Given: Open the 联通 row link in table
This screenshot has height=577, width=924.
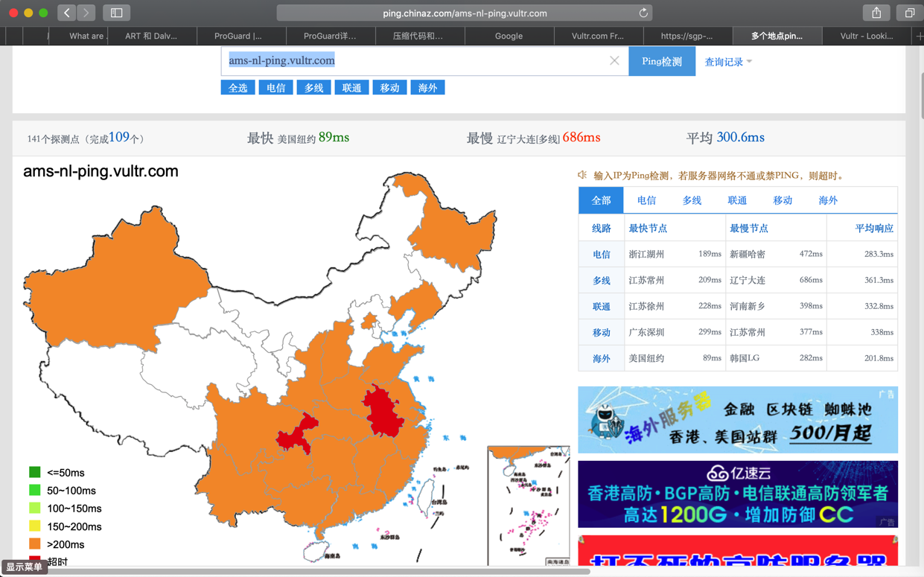Looking at the screenshot, I should point(601,307).
